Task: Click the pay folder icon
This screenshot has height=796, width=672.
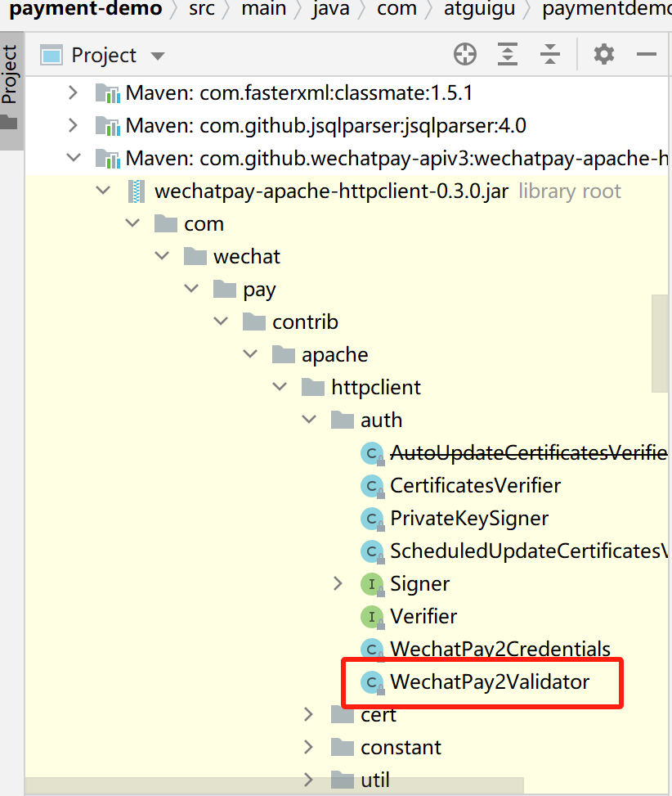Action: pyautogui.click(x=225, y=289)
